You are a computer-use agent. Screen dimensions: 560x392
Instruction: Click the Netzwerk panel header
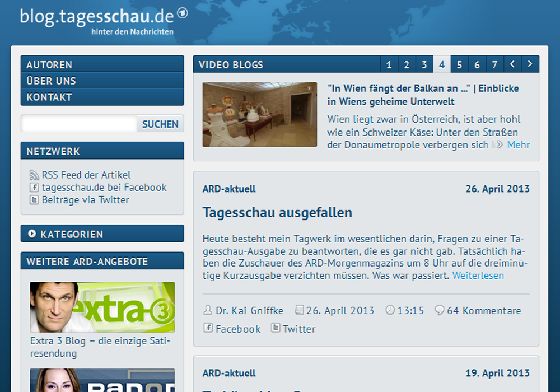[102, 151]
